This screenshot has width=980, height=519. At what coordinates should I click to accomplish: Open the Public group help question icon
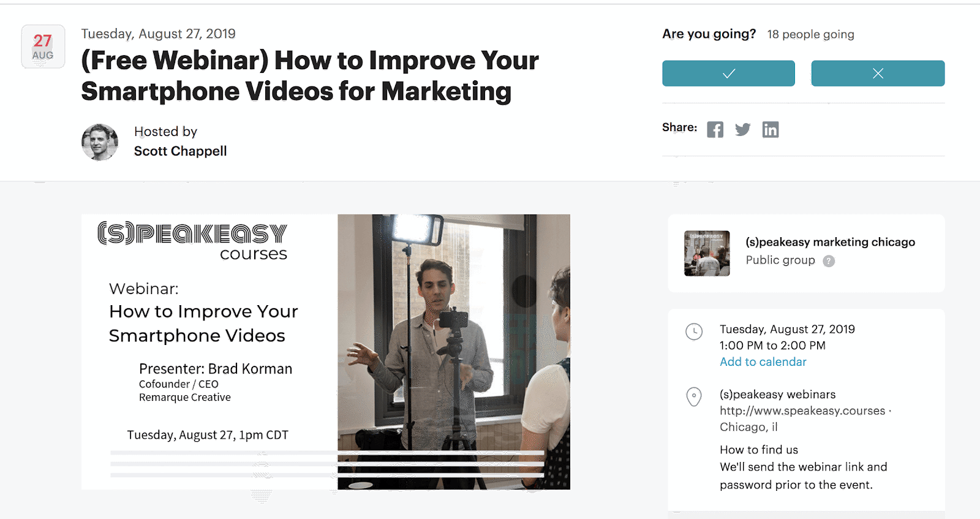pyautogui.click(x=829, y=261)
